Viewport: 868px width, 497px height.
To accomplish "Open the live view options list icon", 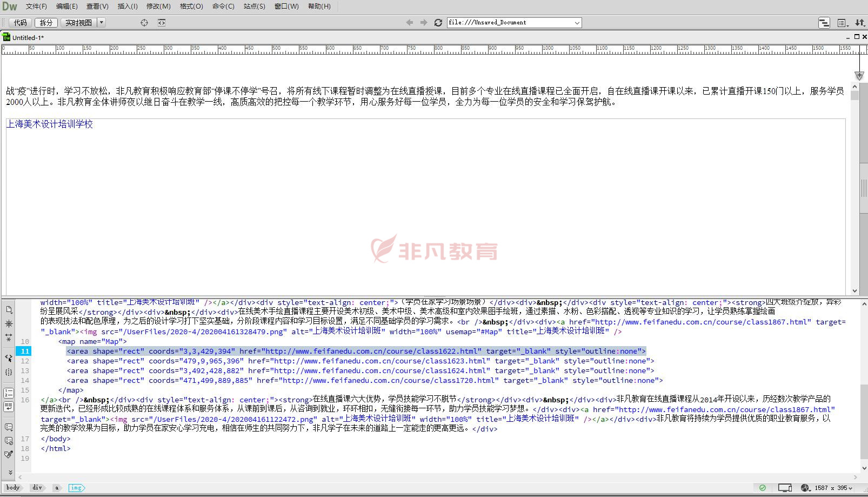I will [842, 23].
